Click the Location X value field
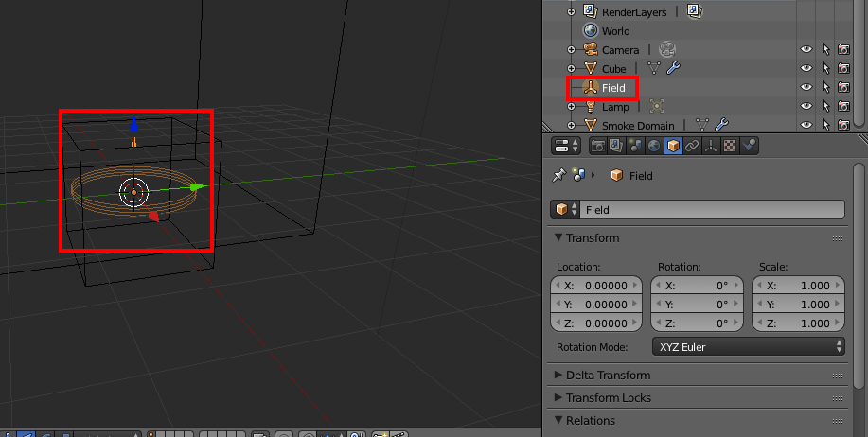Viewport: 868px width, 437px height. 596,286
